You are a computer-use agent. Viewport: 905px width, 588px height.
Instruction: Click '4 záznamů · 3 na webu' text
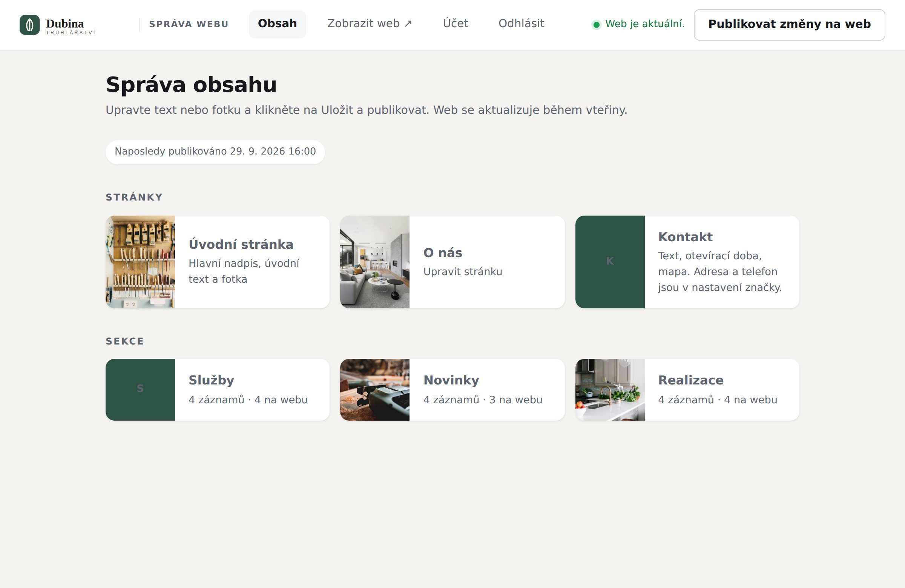click(483, 400)
